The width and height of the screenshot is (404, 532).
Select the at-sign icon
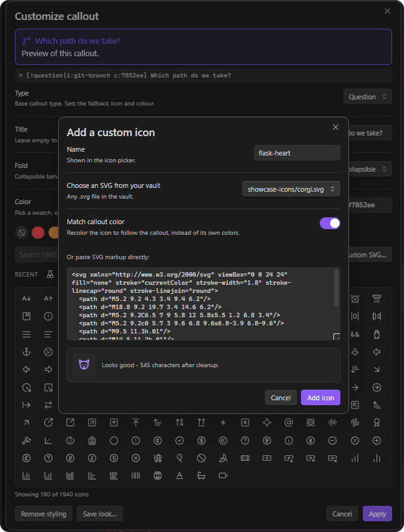click(x=288, y=422)
